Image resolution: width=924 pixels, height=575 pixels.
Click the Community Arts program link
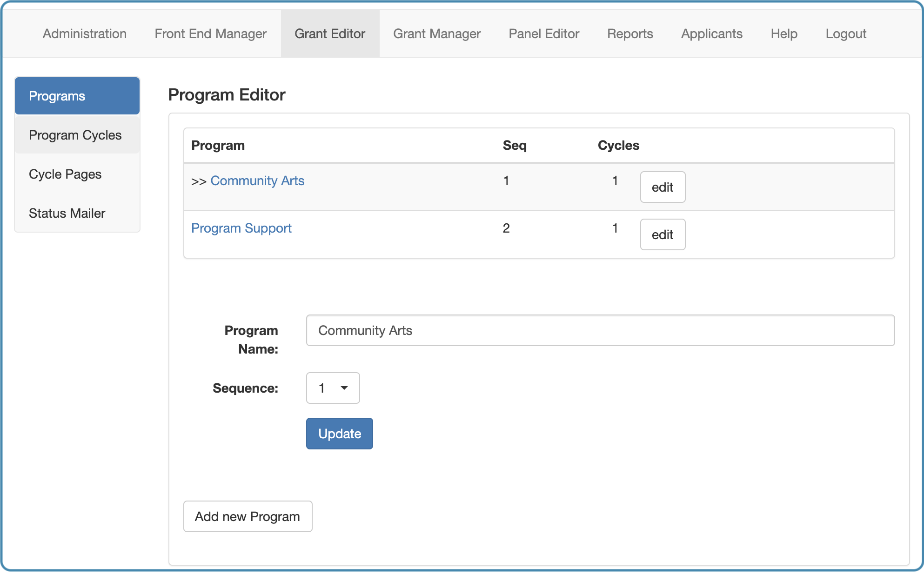click(257, 181)
